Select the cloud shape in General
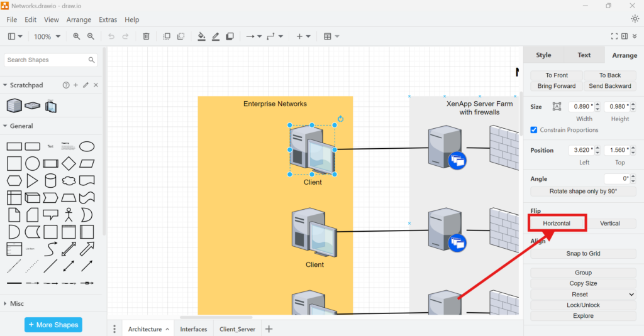644x336 pixels. tap(69, 180)
